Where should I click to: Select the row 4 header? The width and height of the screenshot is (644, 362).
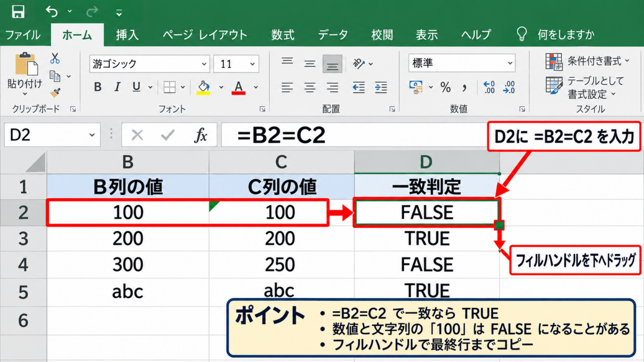(x=23, y=265)
